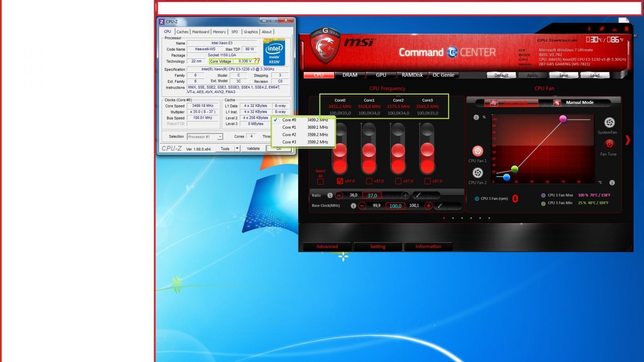Decrease the CPU ratio with minus button

click(x=339, y=195)
